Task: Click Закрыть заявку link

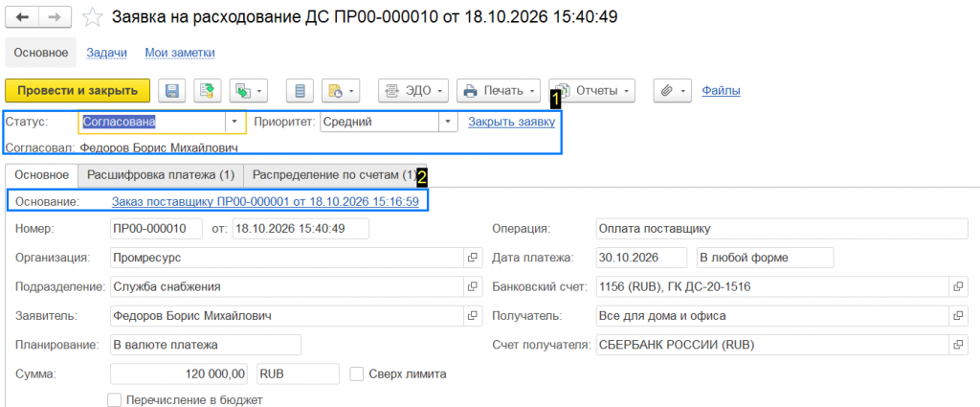Action: (512, 122)
